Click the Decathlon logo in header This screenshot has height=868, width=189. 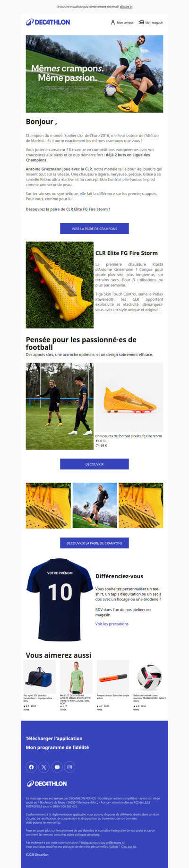click(48, 22)
